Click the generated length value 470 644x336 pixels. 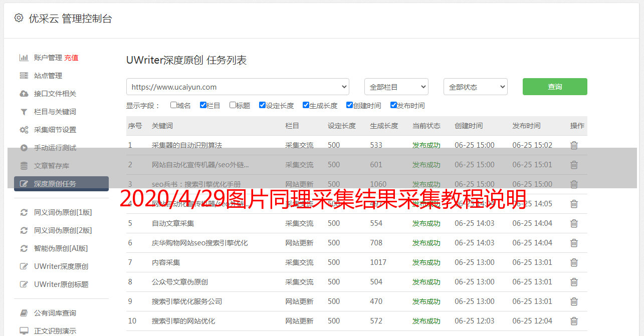point(376,301)
